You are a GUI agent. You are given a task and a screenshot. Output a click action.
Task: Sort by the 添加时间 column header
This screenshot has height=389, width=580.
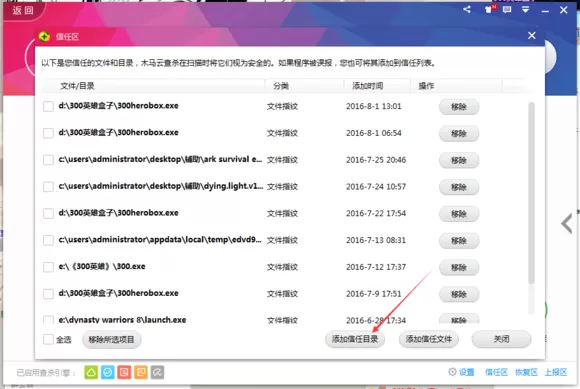click(x=377, y=86)
